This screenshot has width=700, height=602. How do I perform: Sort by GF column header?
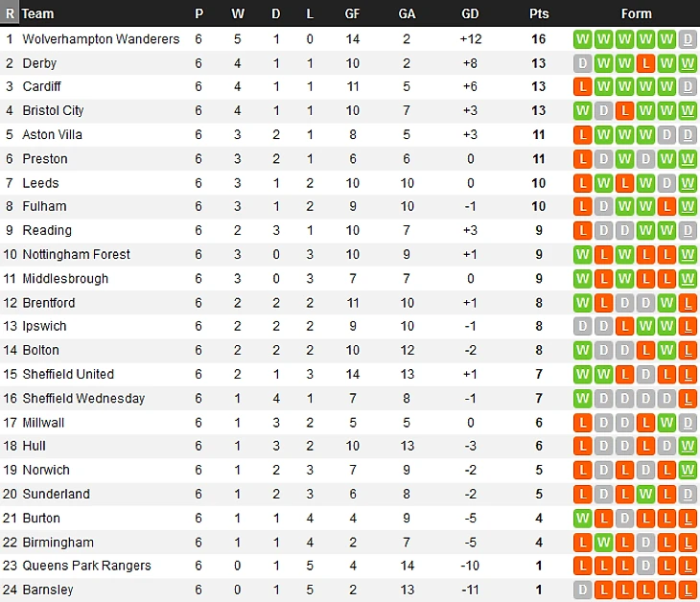point(352,13)
